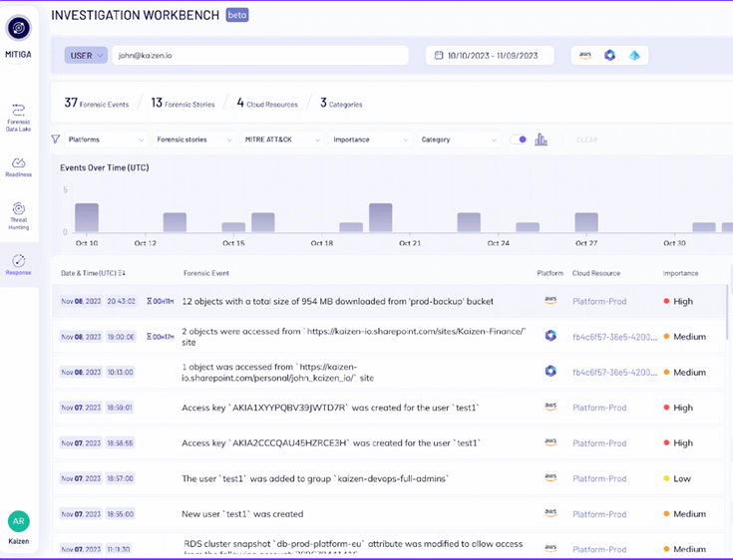Image resolution: width=733 pixels, height=560 pixels.
Task: Go to Threat Hunting in sidebar
Action: 19,211
